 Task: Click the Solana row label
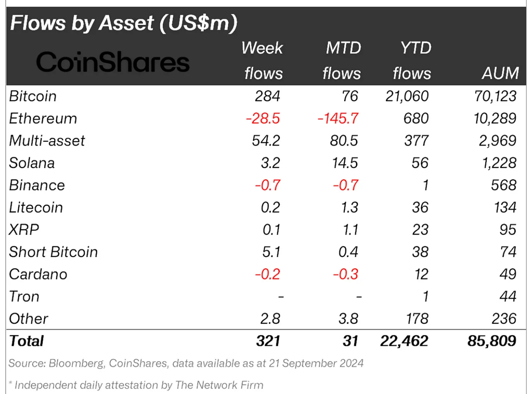coord(32,163)
